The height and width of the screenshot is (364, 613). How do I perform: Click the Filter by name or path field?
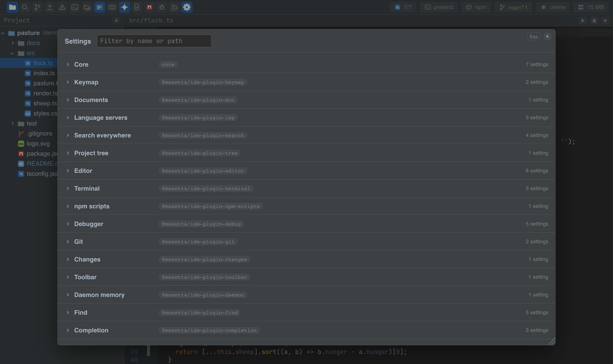click(x=154, y=41)
